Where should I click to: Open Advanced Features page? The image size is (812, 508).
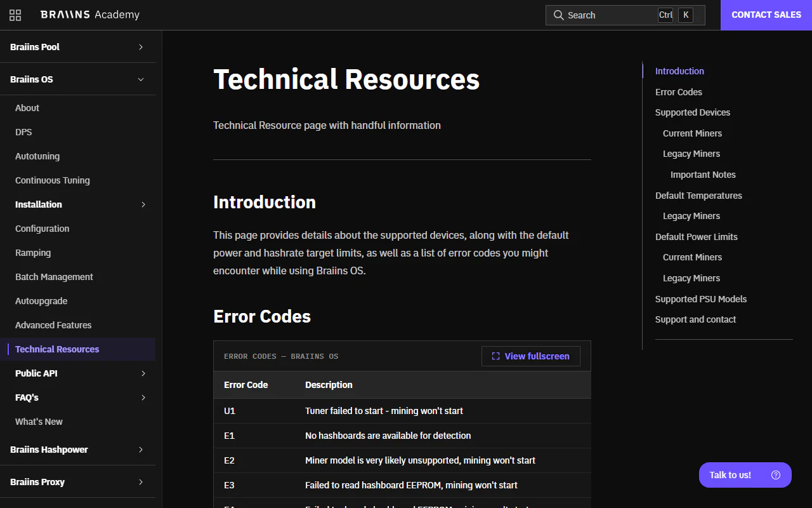(x=53, y=325)
